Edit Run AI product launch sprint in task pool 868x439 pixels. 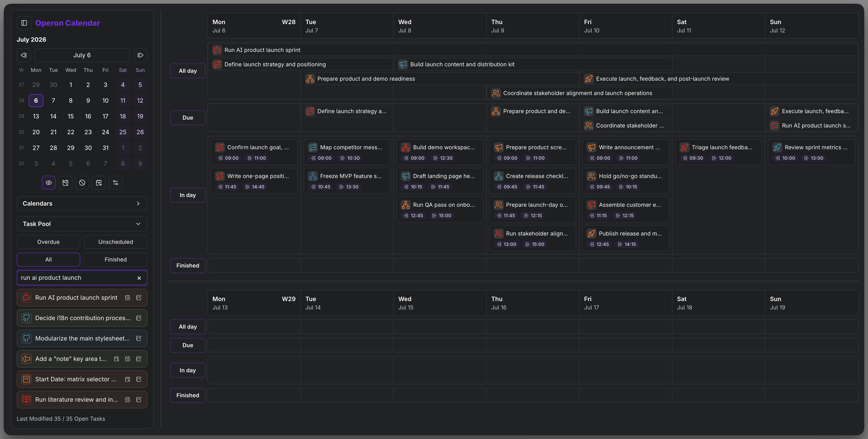138,298
